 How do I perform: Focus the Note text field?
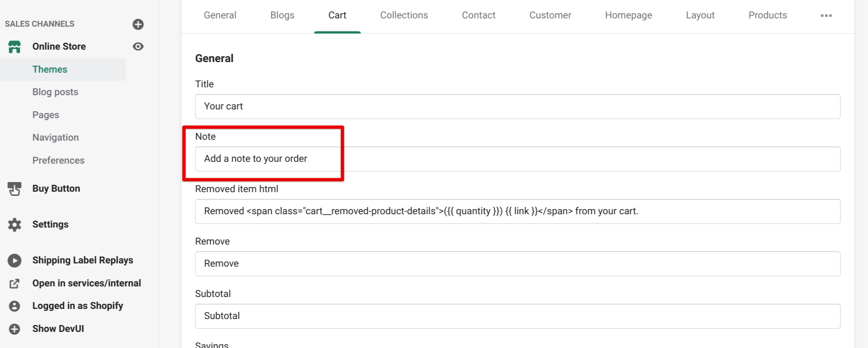click(x=517, y=159)
